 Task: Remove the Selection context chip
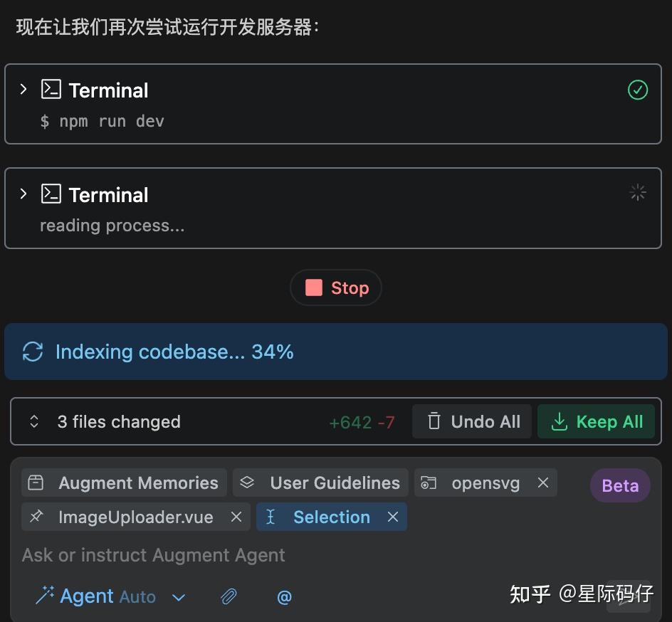[x=392, y=517]
